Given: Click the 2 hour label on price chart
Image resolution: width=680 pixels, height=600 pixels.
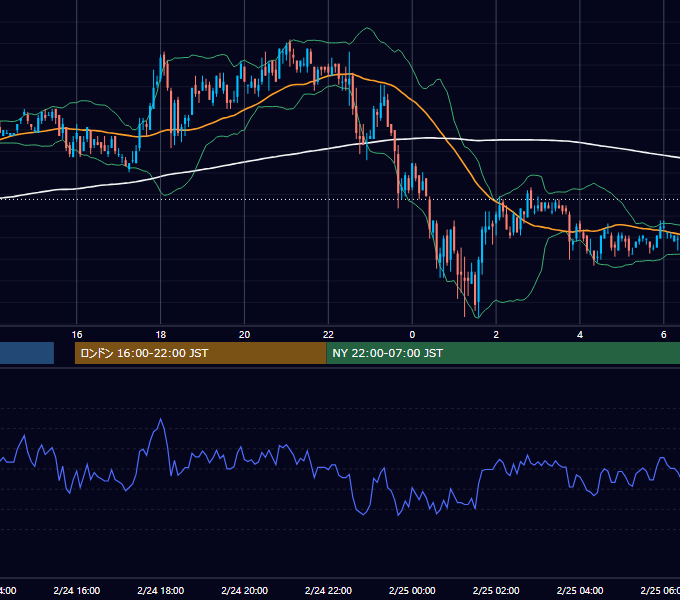Looking at the screenshot, I should pyautogui.click(x=496, y=334).
